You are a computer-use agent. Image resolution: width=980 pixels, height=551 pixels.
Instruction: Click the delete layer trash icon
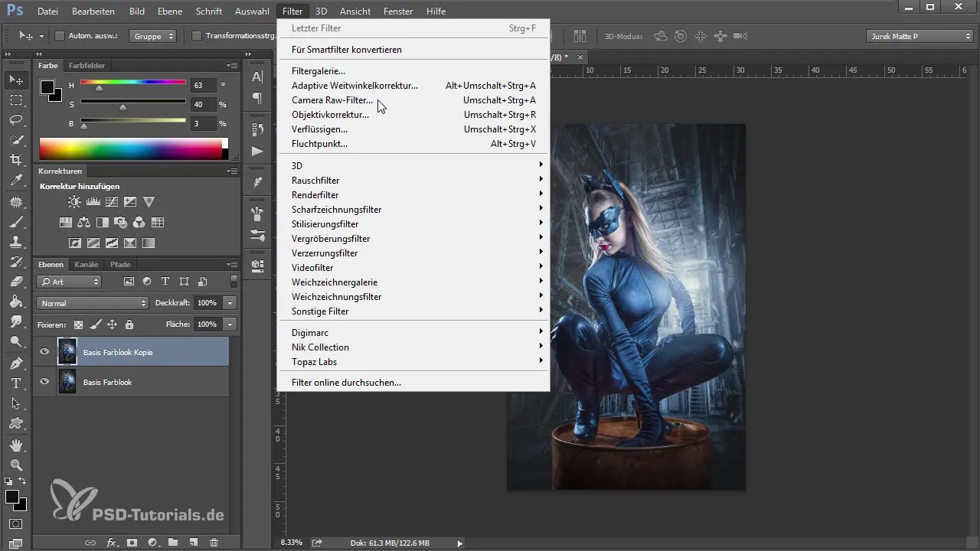pos(214,542)
